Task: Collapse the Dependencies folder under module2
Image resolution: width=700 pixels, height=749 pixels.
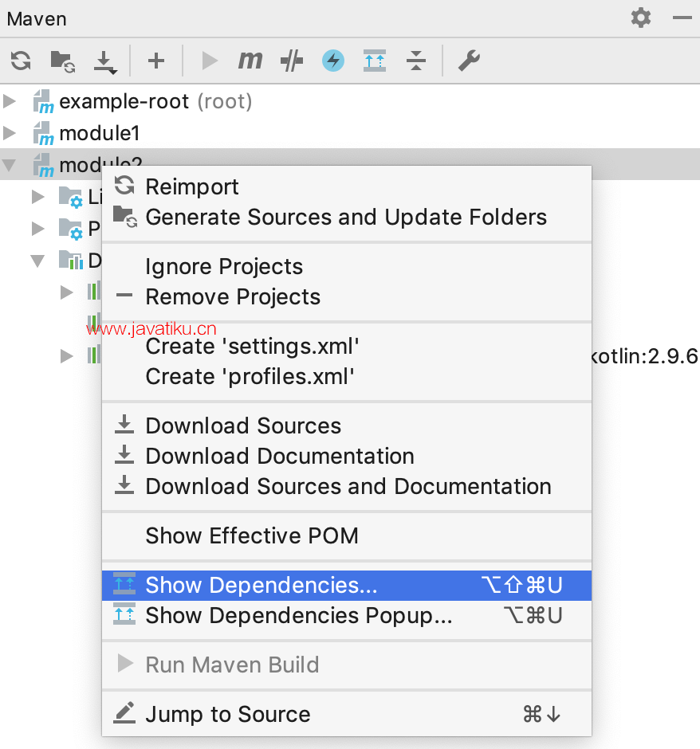Action: pyautogui.click(x=37, y=261)
